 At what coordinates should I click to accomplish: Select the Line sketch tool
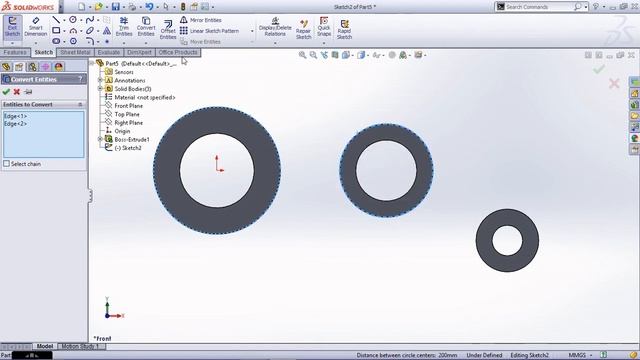tap(56, 20)
